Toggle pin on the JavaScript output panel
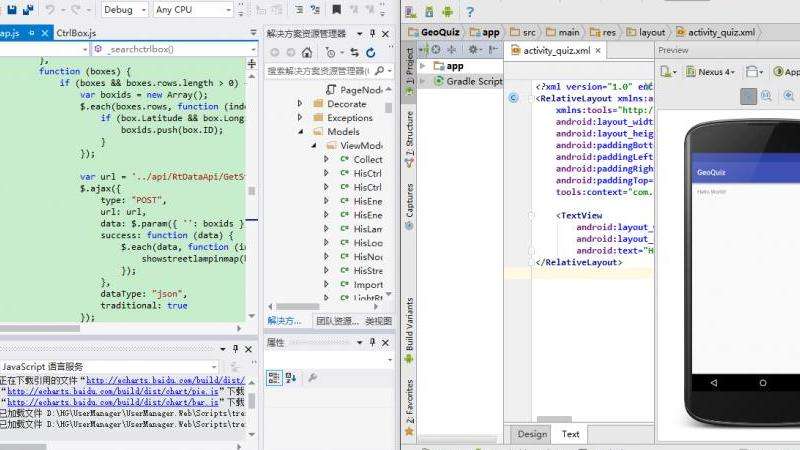 pyautogui.click(x=235, y=348)
